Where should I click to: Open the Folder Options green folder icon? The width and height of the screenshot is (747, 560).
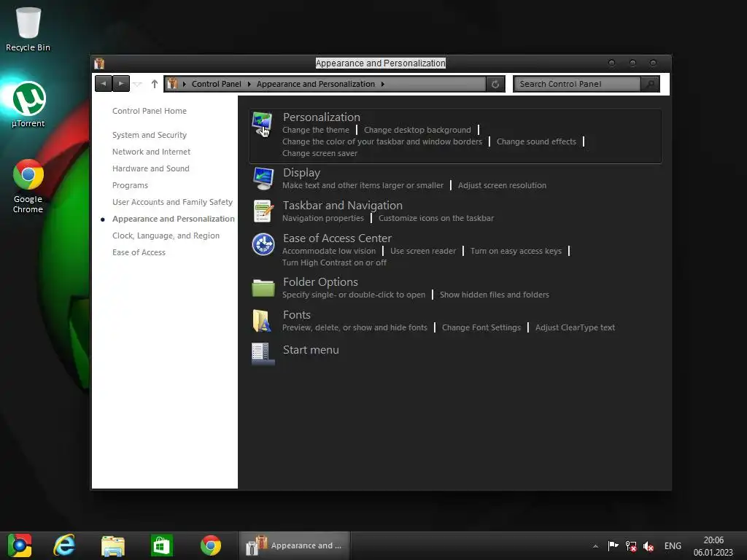(x=263, y=287)
